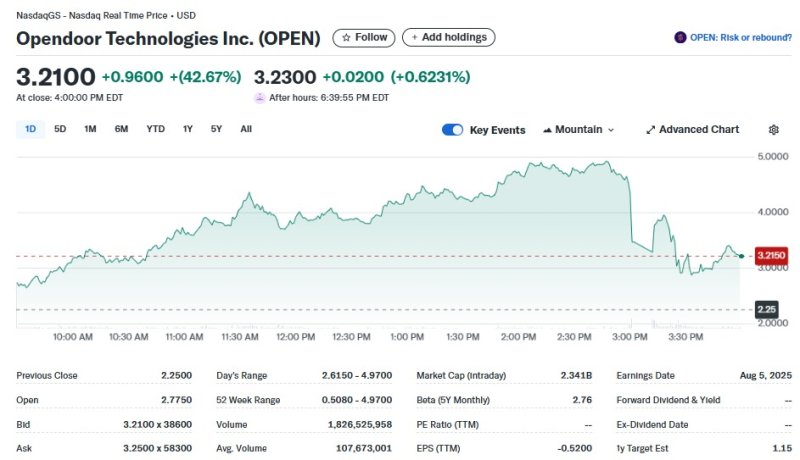Select the 1M chart range
The width and height of the screenshot is (800, 460).
pos(90,129)
